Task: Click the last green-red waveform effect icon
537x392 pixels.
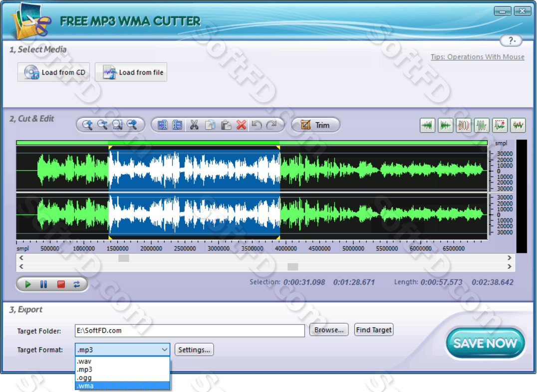Action: pyautogui.click(x=518, y=125)
